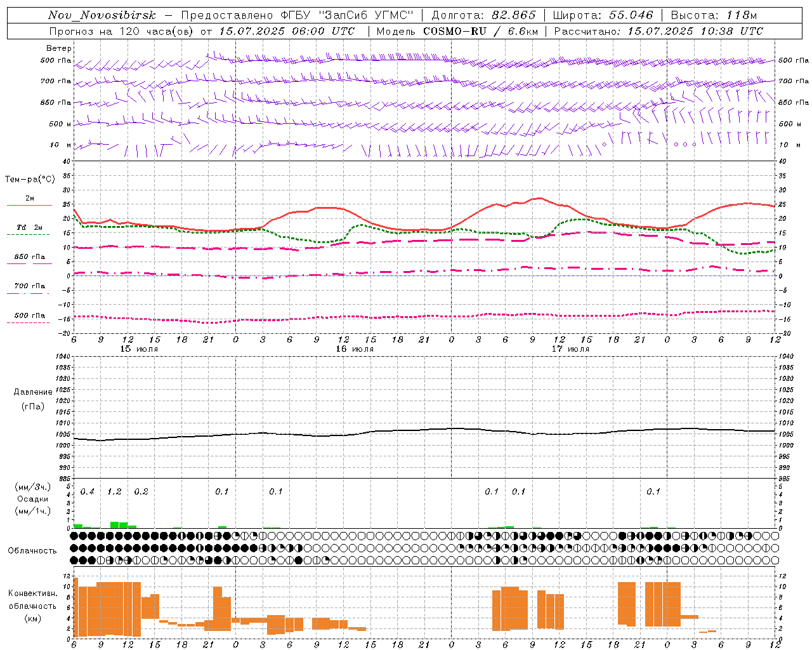Viewport: 812px width, 650px height.
Task: Select the (мм/1ч.) precipitation unit label
Action: click(33, 511)
